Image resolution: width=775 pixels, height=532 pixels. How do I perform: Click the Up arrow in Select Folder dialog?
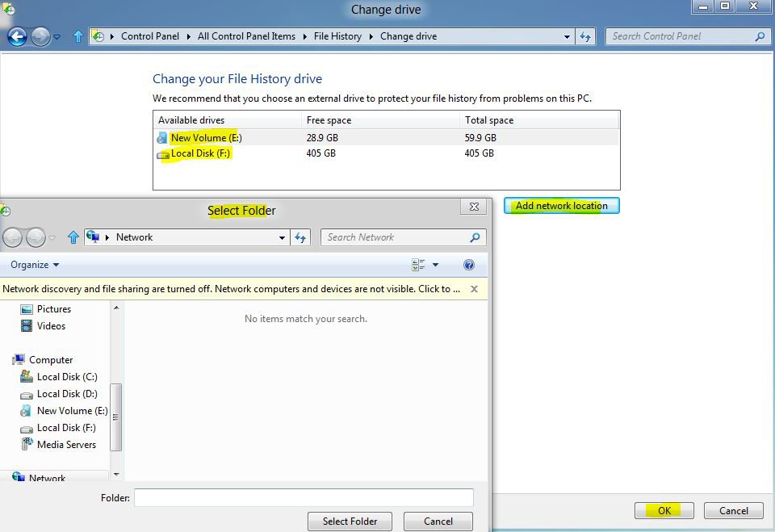pos(73,237)
